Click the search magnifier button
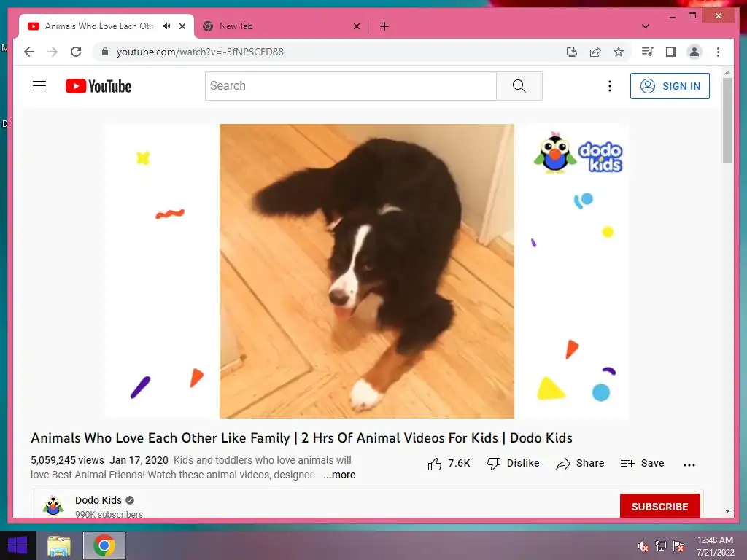 (519, 86)
